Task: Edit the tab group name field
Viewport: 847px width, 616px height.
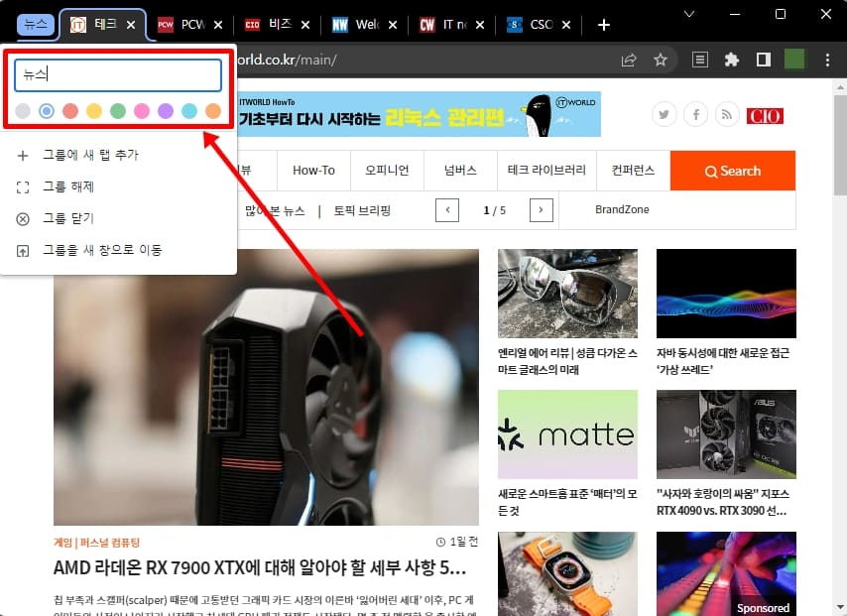Action: tap(118, 75)
